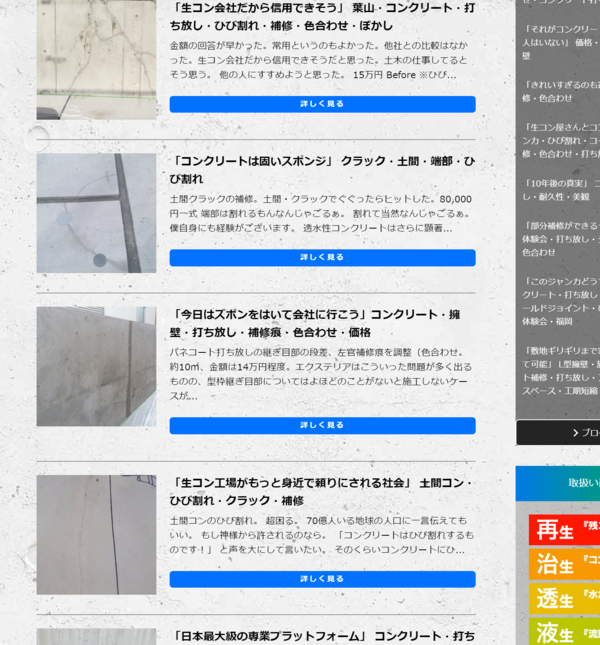Viewport: 600px width, 645px height.
Task: Open sidebar link 「敷地ギリギリまで
Action: (561, 371)
